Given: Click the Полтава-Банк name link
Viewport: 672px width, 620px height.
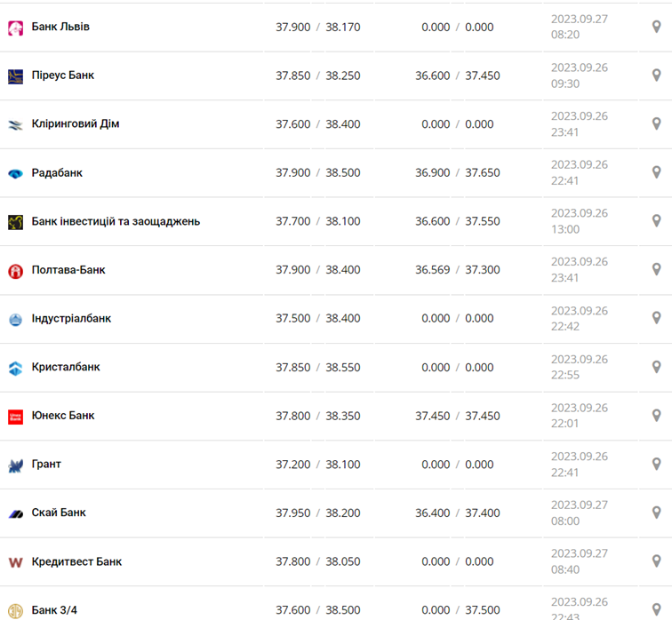Looking at the screenshot, I should [68, 269].
